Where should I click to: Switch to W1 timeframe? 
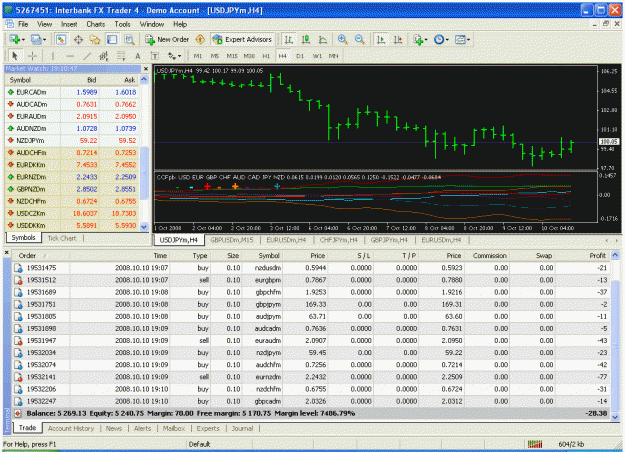tap(317, 56)
